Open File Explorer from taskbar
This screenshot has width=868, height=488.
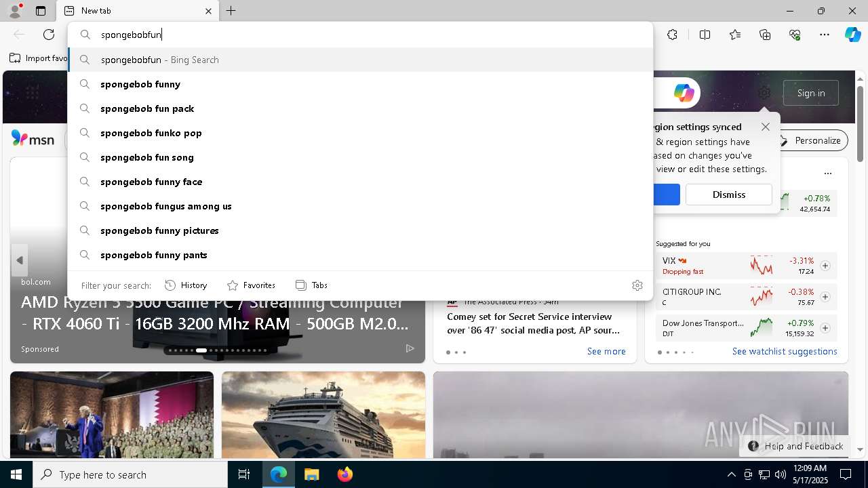point(311,474)
